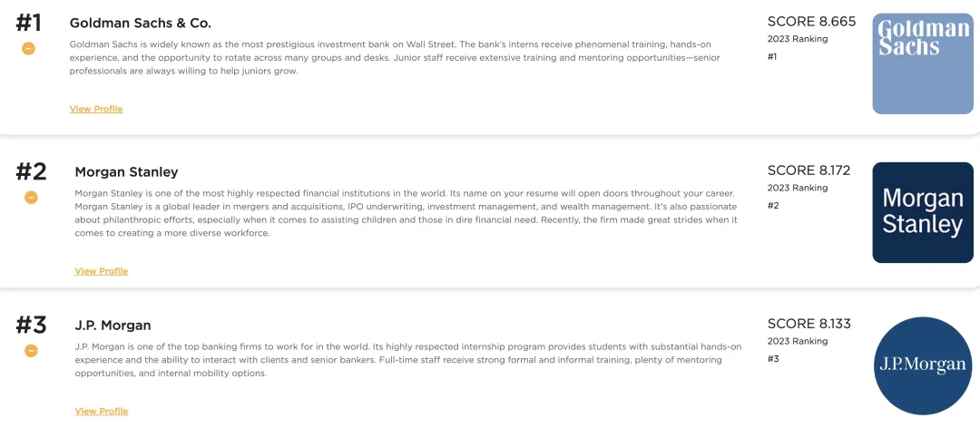Select the #2 rank number
This screenshot has width=980, height=428.
[x=31, y=171]
